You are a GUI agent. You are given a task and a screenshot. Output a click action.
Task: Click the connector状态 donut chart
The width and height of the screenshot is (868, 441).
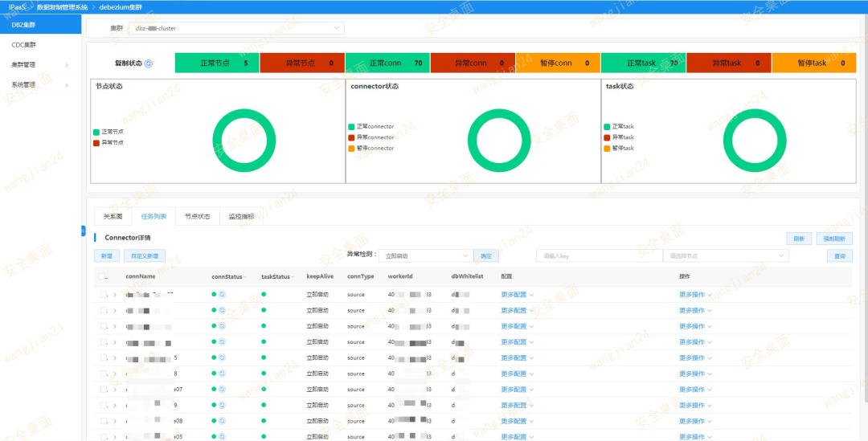click(x=499, y=141)
